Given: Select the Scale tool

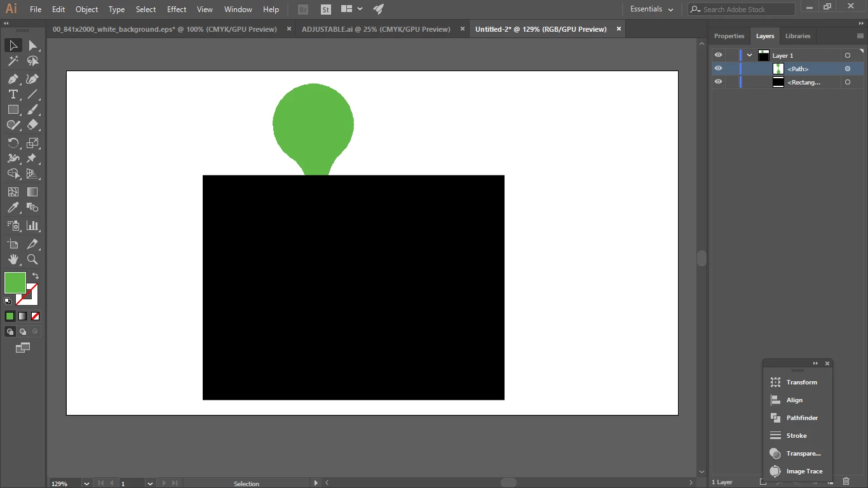Looking at the screenshot, I should pos(33,143).
